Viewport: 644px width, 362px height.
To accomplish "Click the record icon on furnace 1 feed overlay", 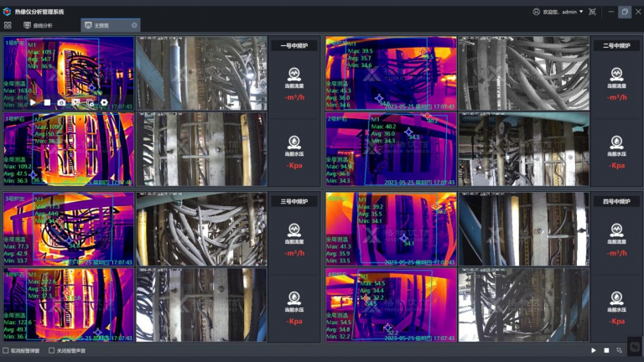I will [x=75, y=102].
